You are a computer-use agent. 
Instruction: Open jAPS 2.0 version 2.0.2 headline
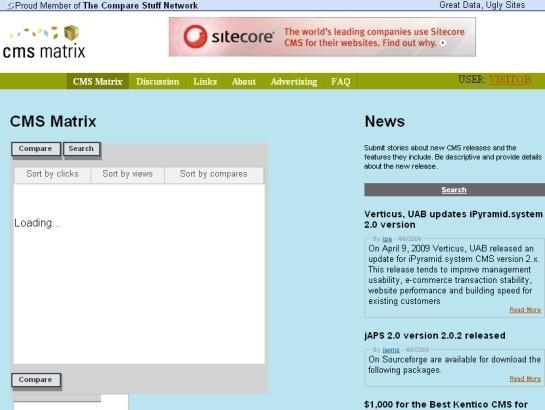[435, 335]
